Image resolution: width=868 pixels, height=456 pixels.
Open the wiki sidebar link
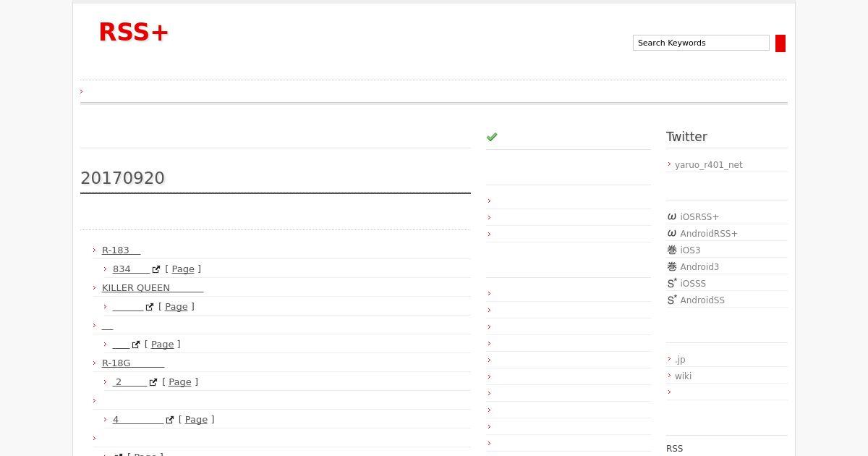(683, 376)
